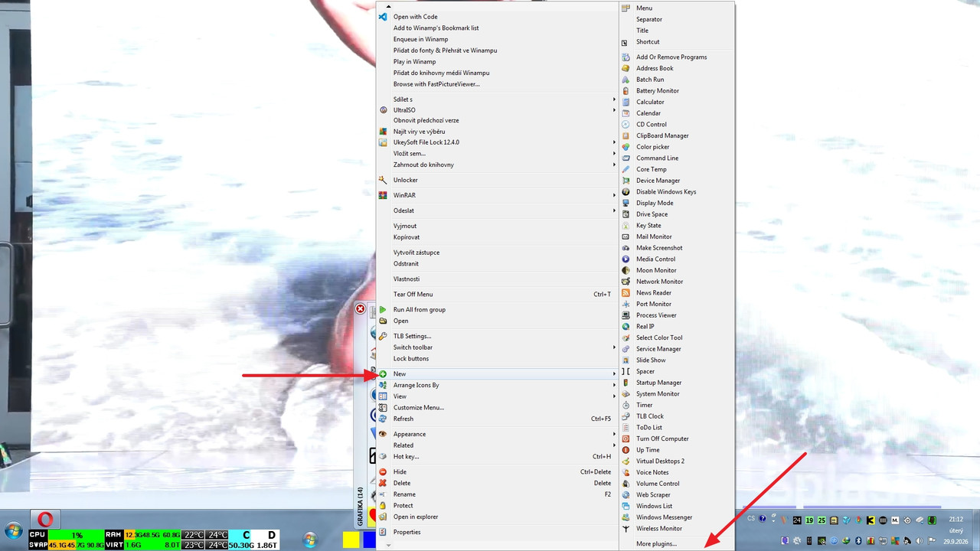980x551 pixels.
Task: Pick the Turn Off Computer icon
Action: pos(626,439)
